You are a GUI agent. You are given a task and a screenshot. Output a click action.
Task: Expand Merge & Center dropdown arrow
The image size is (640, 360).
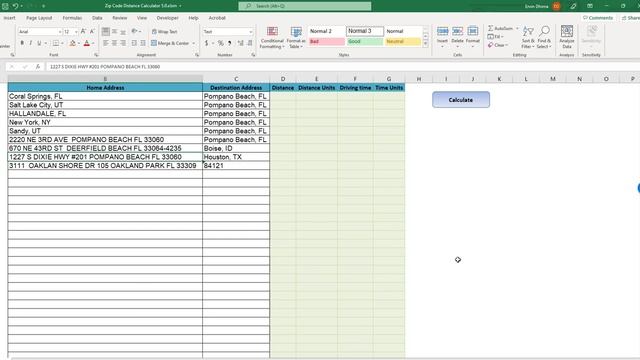tap(193, 43)
